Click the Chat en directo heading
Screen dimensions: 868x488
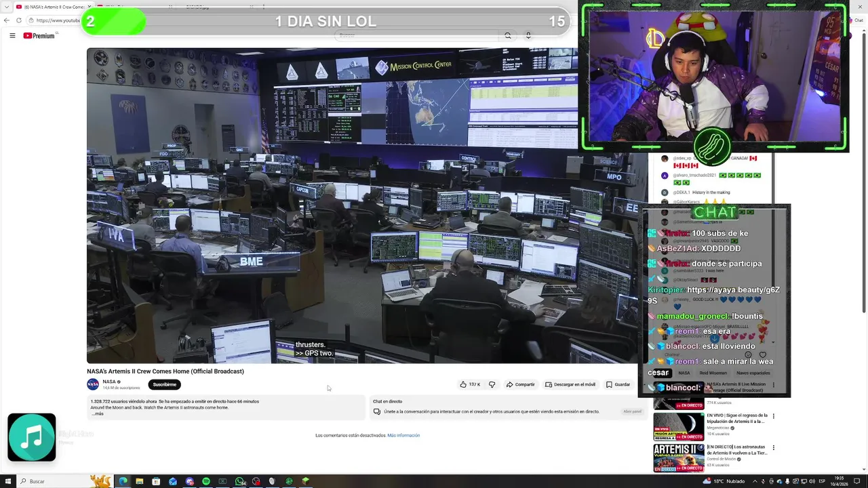click(x=387, y=401)
